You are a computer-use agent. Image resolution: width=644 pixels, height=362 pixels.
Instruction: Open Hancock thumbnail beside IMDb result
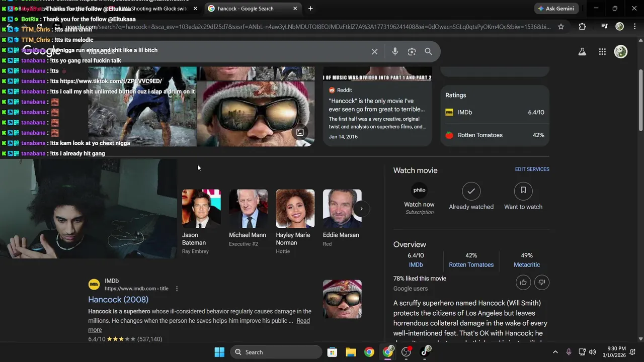click(x=342, y=299)
